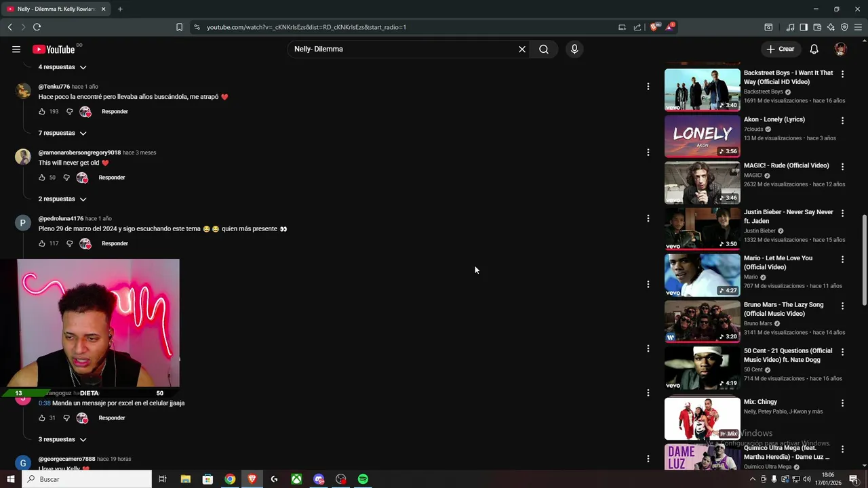Screen dimensions: 868x488
Task: Open a new browser tab with plus
Action: [120, 9]
